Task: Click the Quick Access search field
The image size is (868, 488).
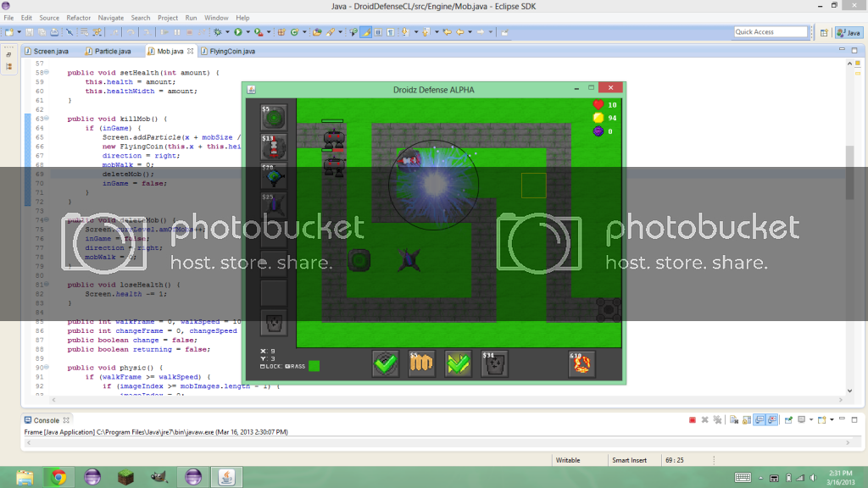Action: click(771, 32)
